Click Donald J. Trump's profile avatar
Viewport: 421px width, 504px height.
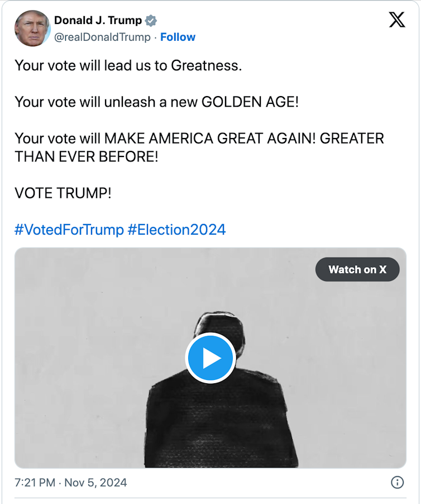pyautogui.click(x=32, y=28)
